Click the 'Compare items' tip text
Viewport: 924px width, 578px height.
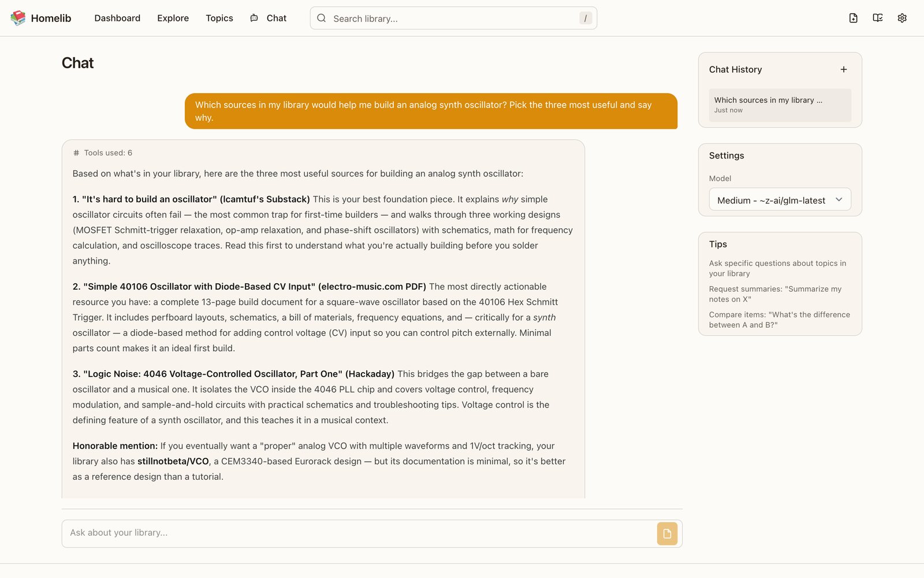[x=780, y=320]
